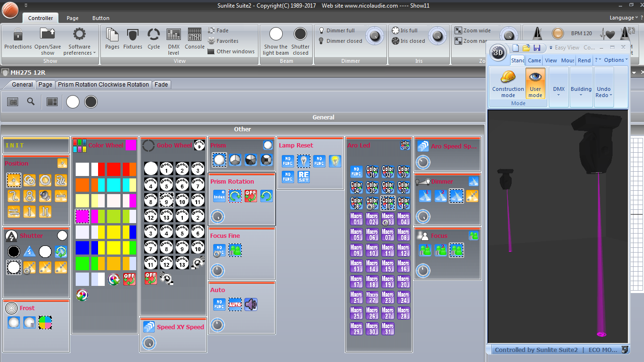This screenshot has height=362, width=644.
Task: Open the ? help dropdown in 3D window
Action: point(598,60)
